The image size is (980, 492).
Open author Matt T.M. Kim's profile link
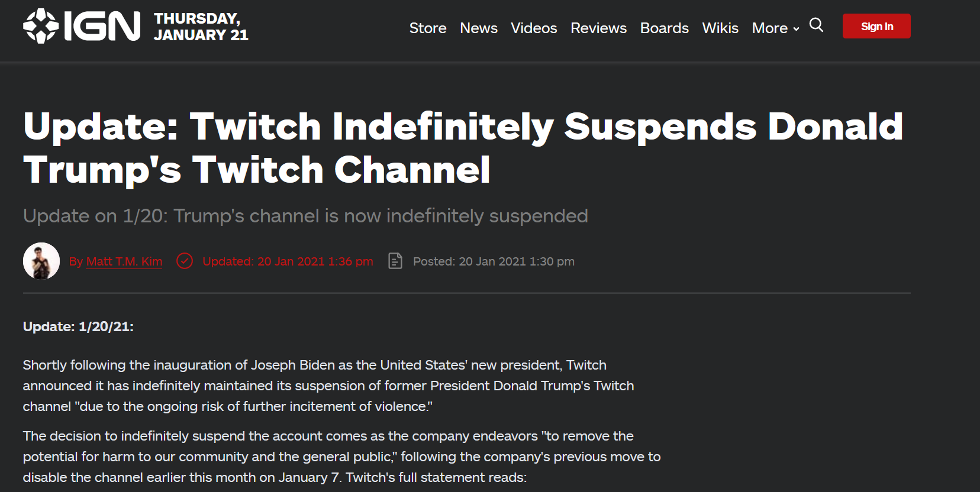pyautogui.click(x=124, y=261)
